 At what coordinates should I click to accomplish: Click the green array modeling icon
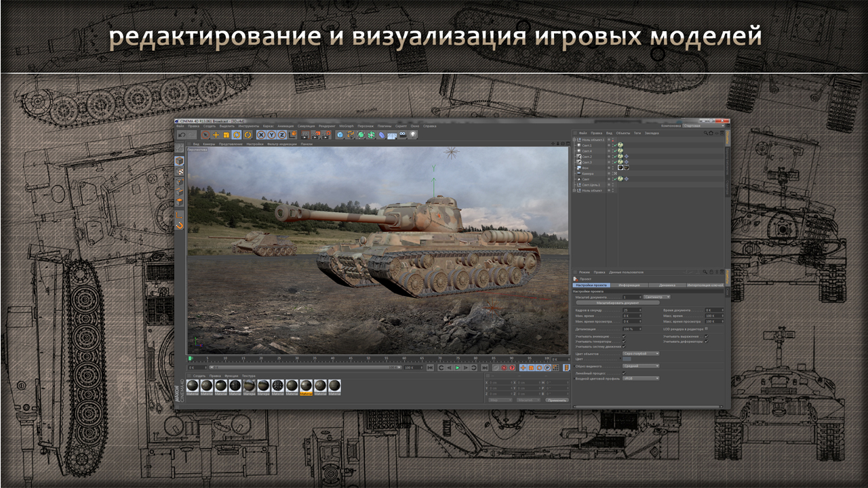coord(371,135)
